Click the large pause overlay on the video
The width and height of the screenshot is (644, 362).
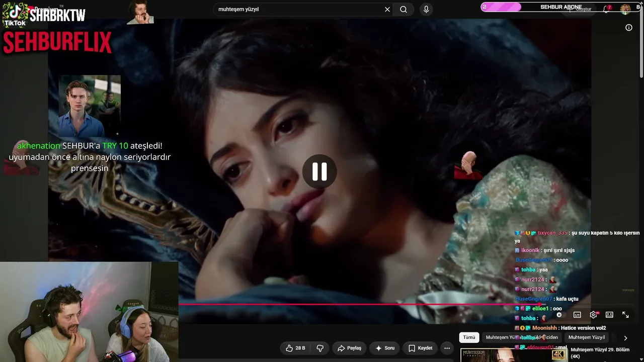tap(319, 171)
